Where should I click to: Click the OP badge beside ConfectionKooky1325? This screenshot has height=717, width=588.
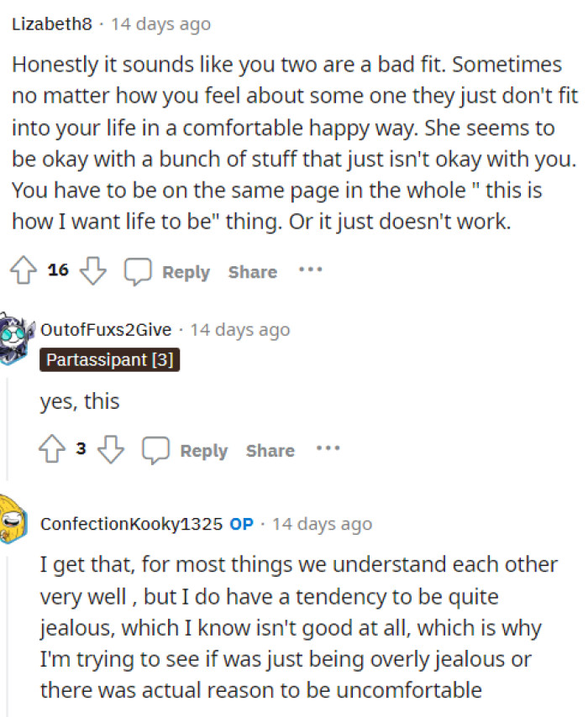click(242, 523)
